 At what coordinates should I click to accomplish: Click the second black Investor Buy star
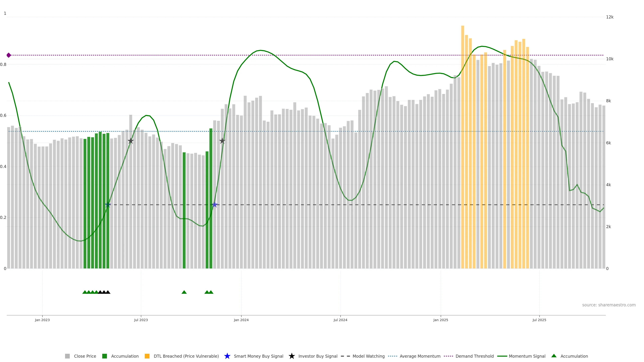[222, 141]
